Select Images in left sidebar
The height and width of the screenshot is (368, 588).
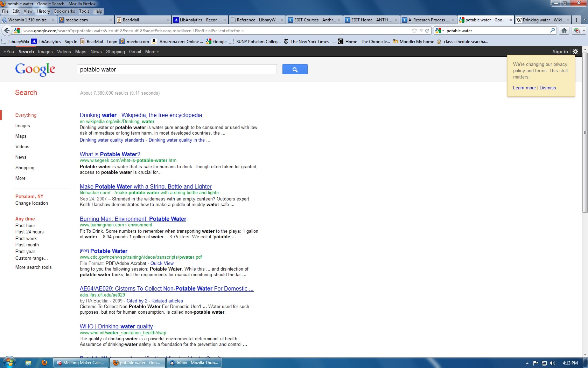point(22,125)
